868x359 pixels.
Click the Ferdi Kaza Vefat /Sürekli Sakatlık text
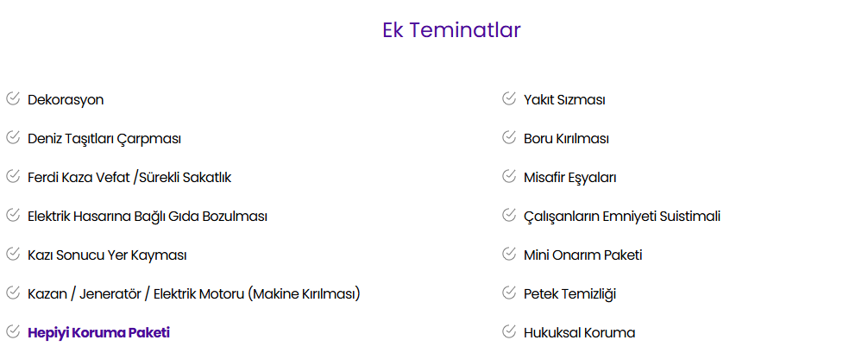pyautogui.click(x=129, y=177)
